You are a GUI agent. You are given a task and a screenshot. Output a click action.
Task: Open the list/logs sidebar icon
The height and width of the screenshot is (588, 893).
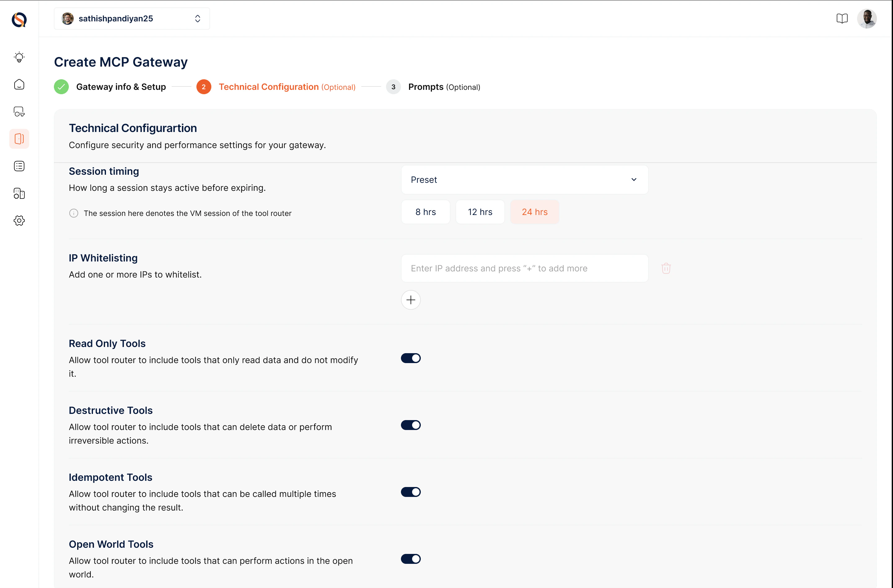point(19,166)
